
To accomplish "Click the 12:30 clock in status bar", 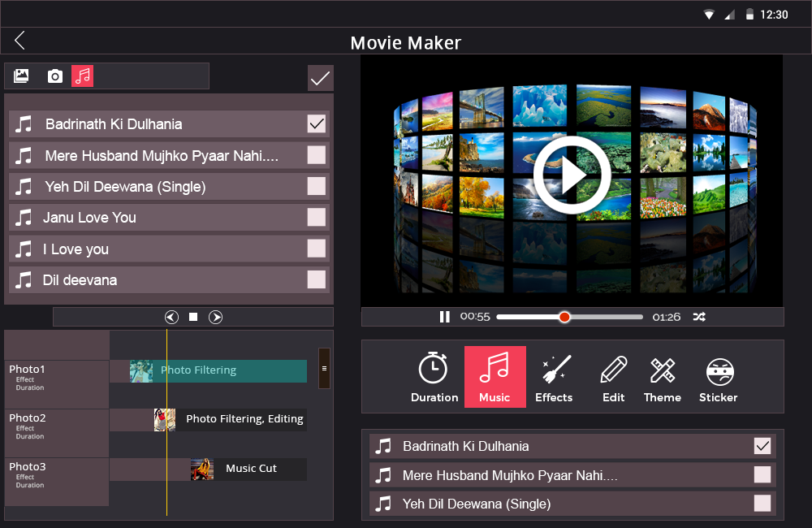I will (x=774, y=15).
